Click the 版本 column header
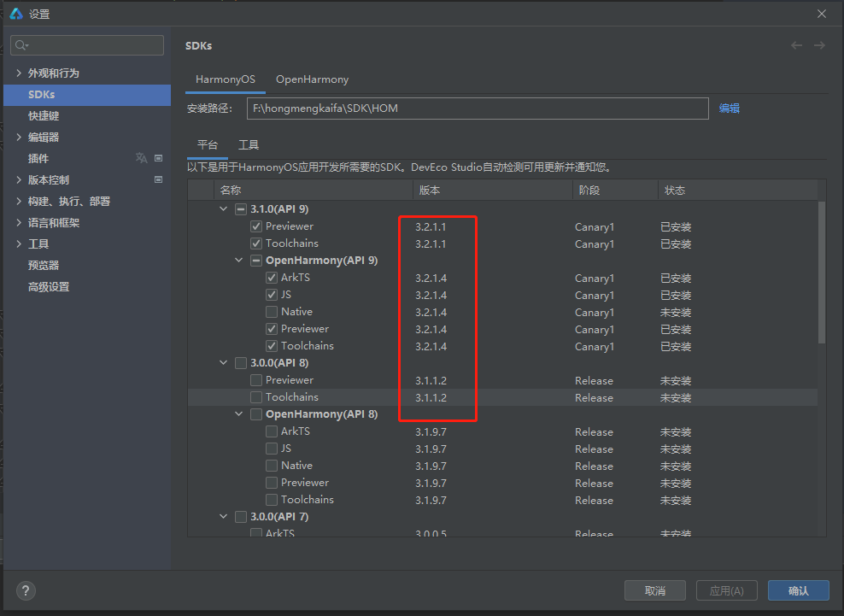This screenshot has height=616, width=844. coord(493,190)
